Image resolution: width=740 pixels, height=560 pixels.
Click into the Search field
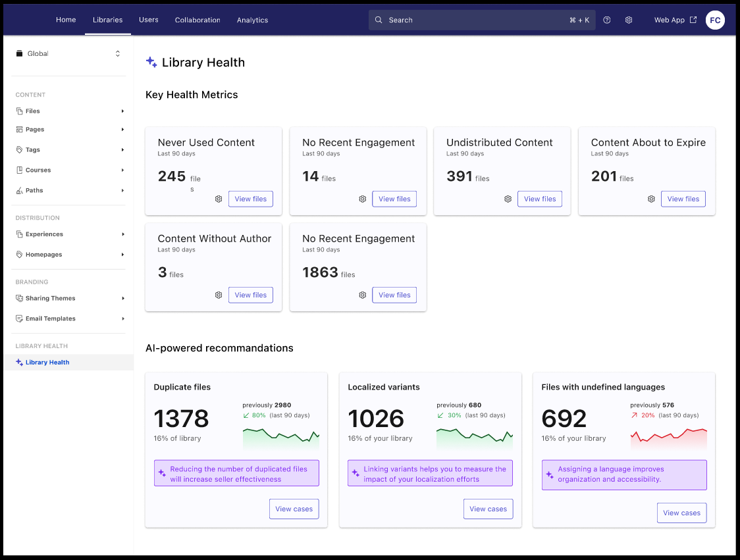482,20
